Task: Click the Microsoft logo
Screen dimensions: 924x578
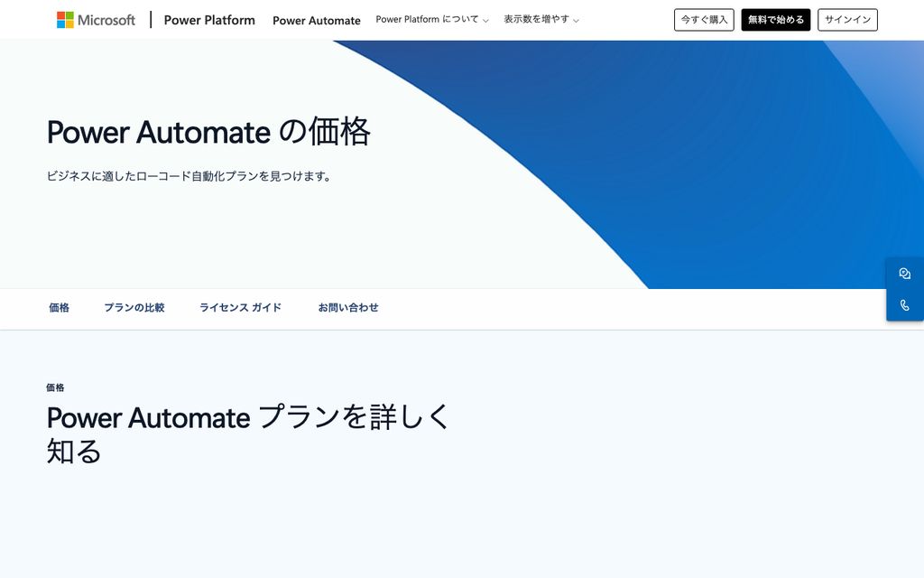Action: 96,20
